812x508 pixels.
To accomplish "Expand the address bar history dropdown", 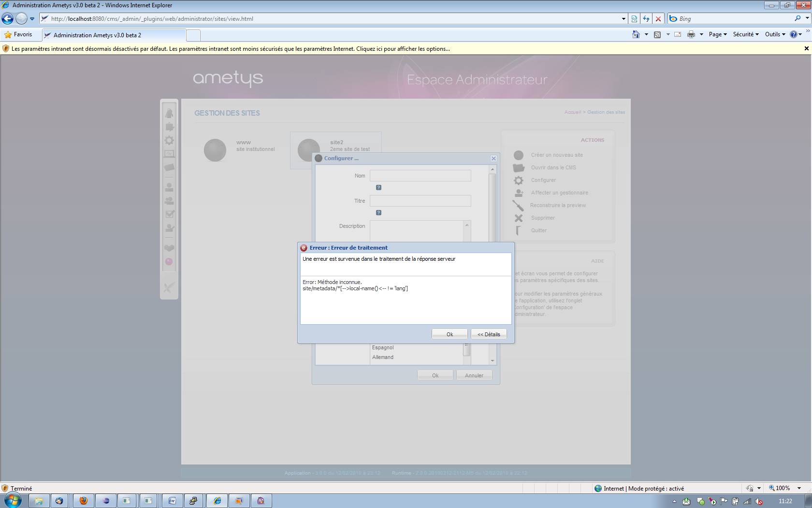I will pos(623,19).
